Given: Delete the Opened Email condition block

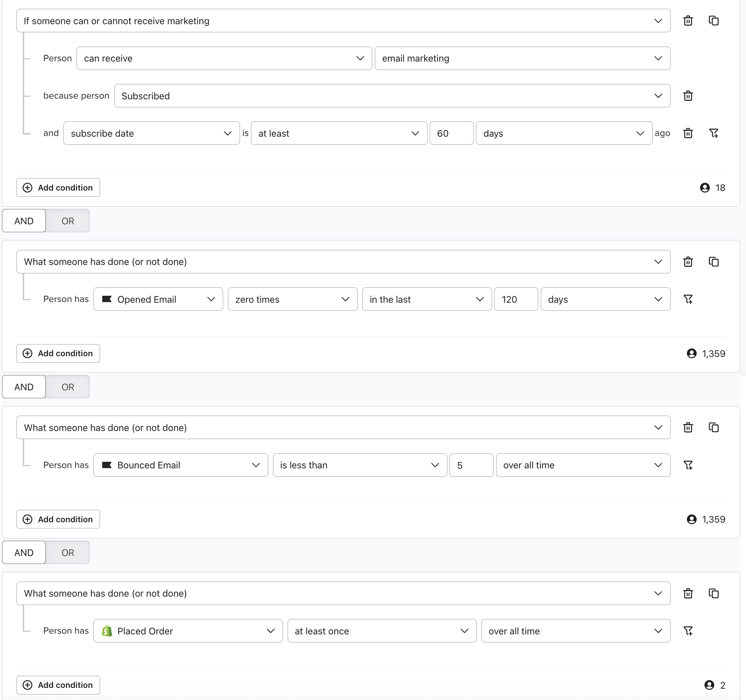Looking at the screenshot, I should [687, 262].
